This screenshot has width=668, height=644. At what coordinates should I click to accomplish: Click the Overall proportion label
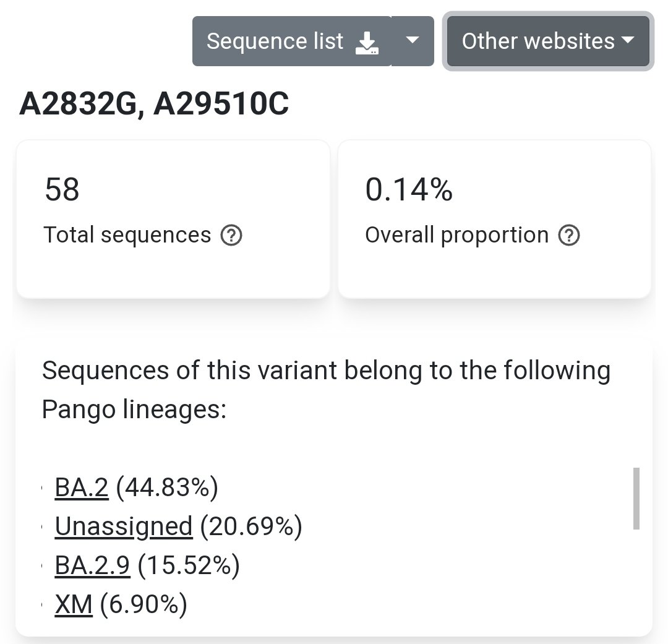(456, 235)
